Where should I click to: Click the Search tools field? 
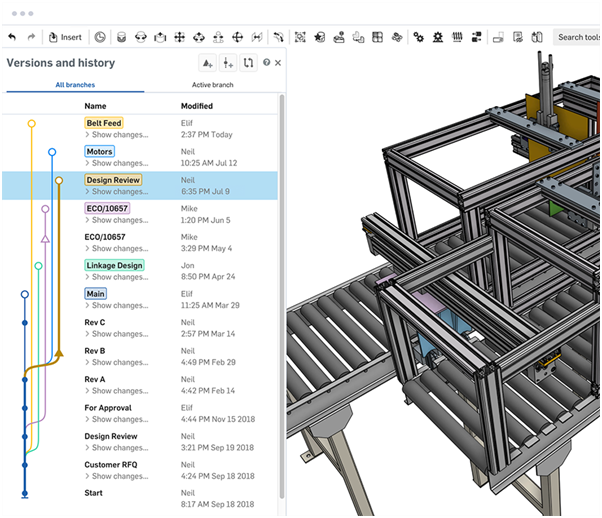578,37
